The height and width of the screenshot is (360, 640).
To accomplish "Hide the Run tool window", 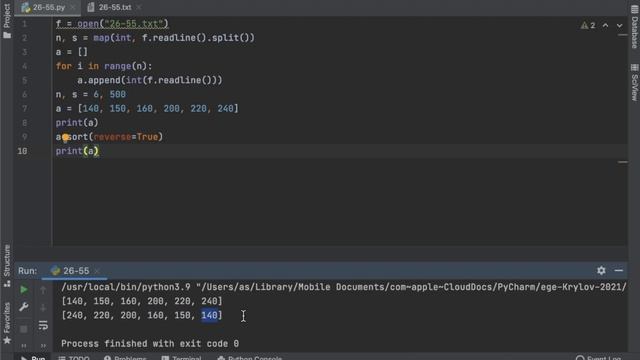I will [619, 270].
